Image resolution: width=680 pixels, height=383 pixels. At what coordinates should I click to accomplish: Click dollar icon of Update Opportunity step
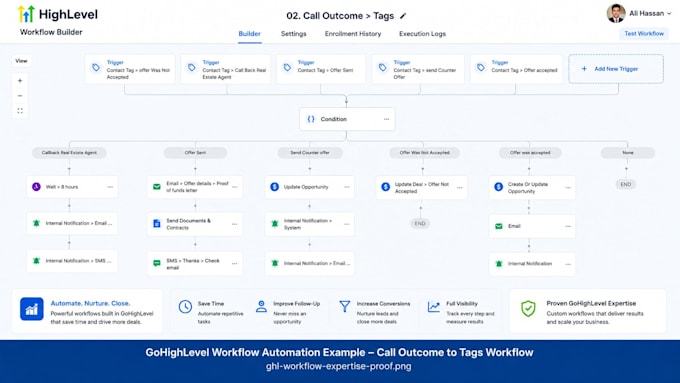coord(275,187)
